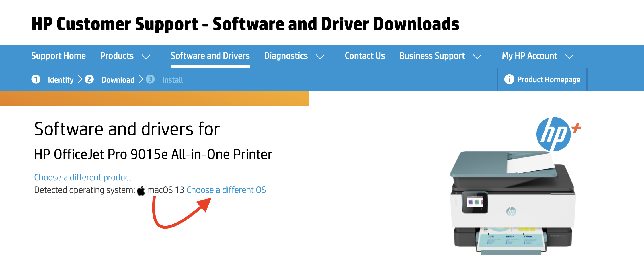Select step 2 Download

tap(110, 79)
